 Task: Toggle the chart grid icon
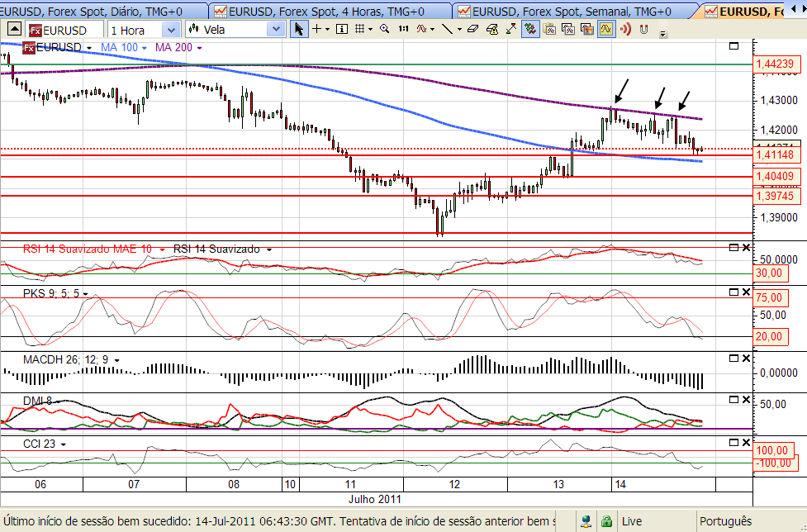click(x=360, y=30)
